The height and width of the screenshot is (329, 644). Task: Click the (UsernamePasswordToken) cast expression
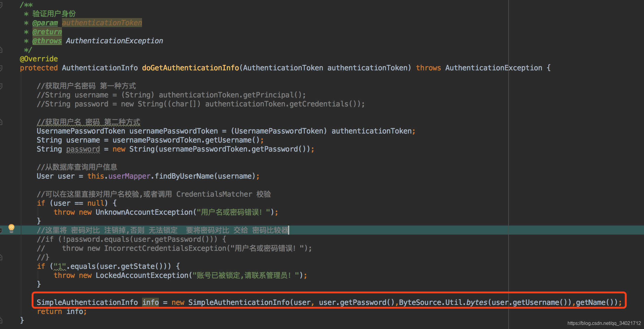[279, 131]
